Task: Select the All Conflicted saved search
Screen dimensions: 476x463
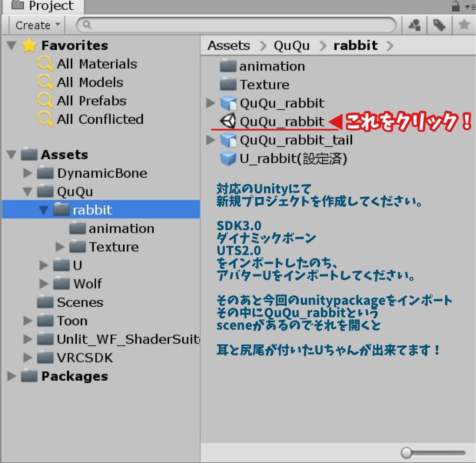Action: pos(100,120)
